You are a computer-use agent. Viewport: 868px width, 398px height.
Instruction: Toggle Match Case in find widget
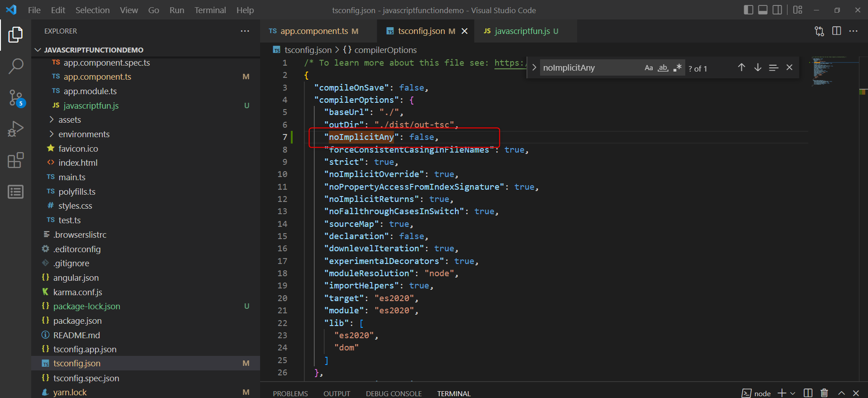point(649,68)
